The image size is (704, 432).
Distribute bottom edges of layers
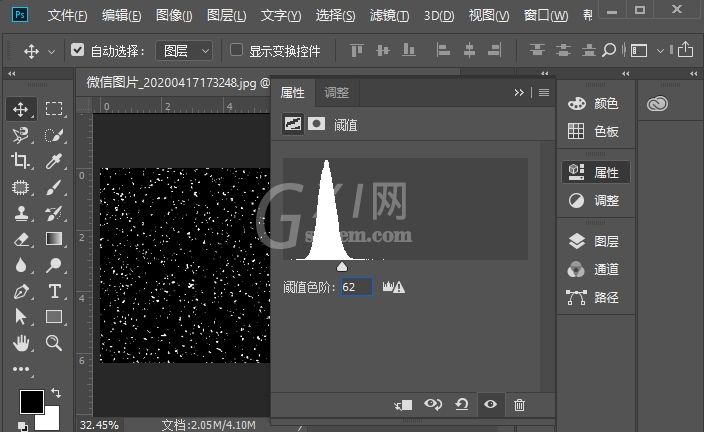point(589,50)
